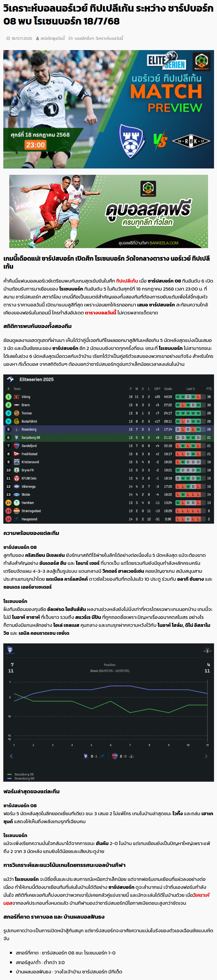Click the Bodø/Glimt yellow crest icon

coord(16,421)
